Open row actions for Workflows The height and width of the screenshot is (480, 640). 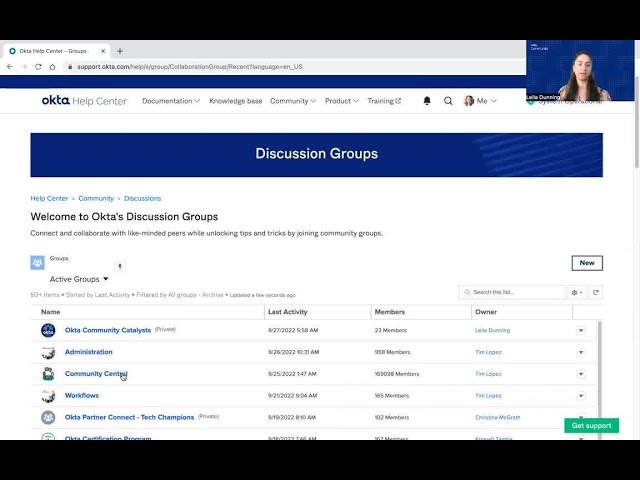coord(581,396)
